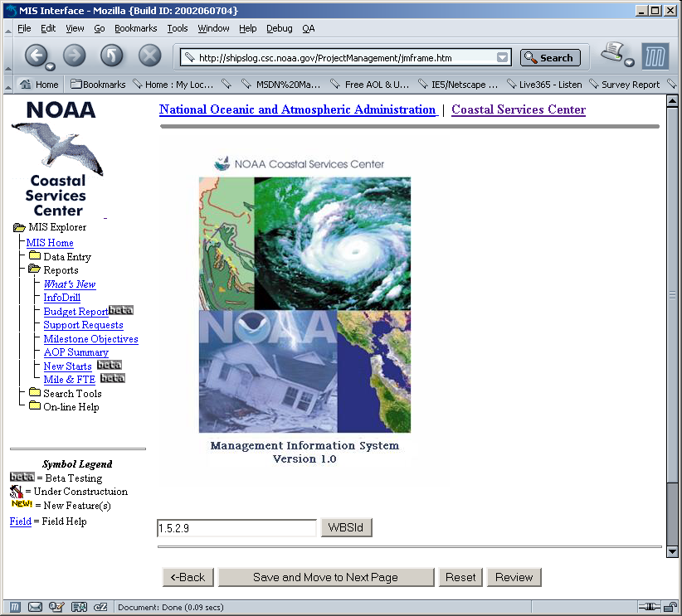Click the vertical scrollbar up arrow
Screen dimensions: 682x616
tap(672, 101)
